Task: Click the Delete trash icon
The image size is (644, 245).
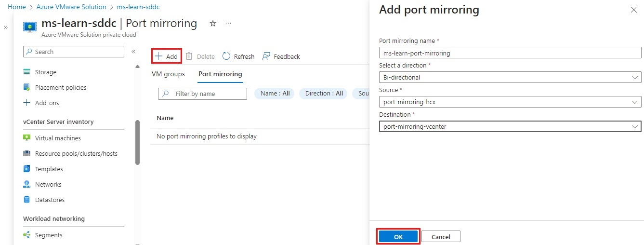Action: point(189,56)
